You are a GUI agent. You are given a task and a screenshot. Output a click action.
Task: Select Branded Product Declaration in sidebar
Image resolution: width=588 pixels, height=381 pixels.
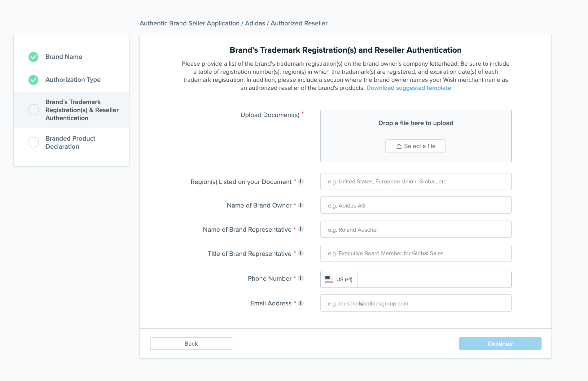pos(70,142)
